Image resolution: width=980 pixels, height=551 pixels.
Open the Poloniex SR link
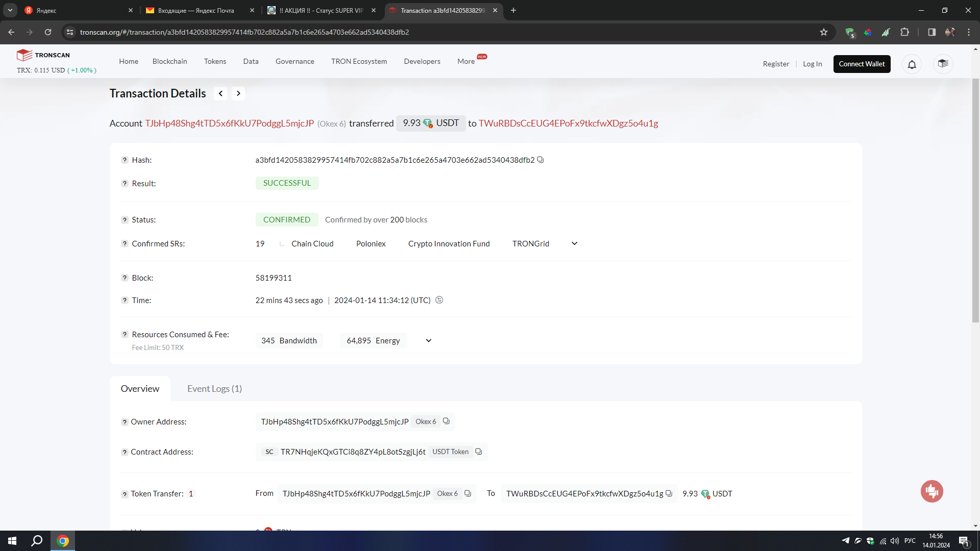[x=371, y=244]
